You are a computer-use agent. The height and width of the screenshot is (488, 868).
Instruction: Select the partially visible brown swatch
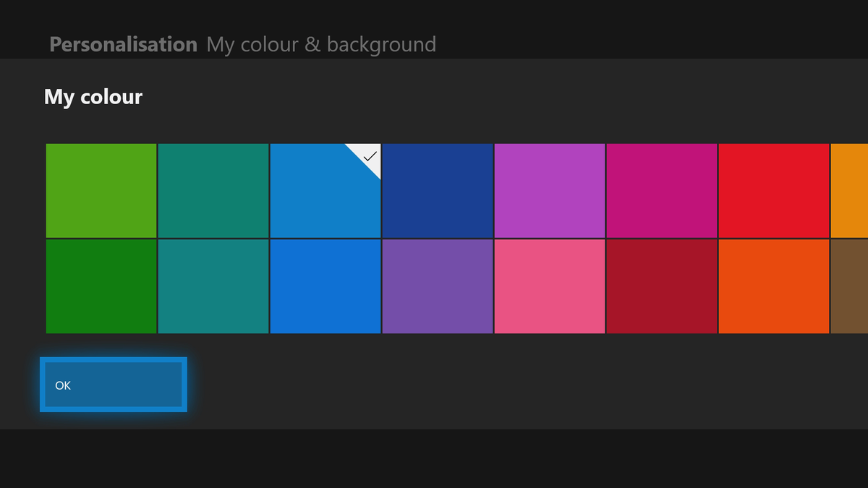pyautogui.click(x=850, y=286)
